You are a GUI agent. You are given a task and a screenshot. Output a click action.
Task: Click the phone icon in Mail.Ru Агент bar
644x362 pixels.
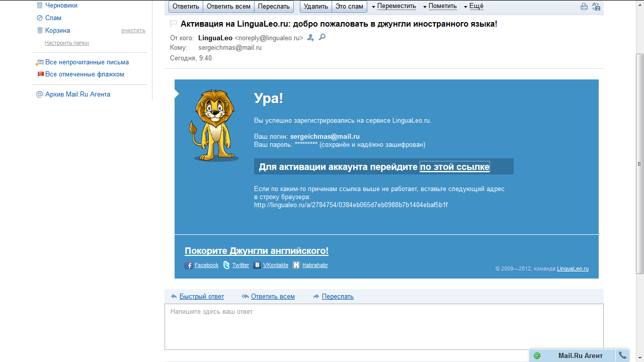(x=623, y=355)
